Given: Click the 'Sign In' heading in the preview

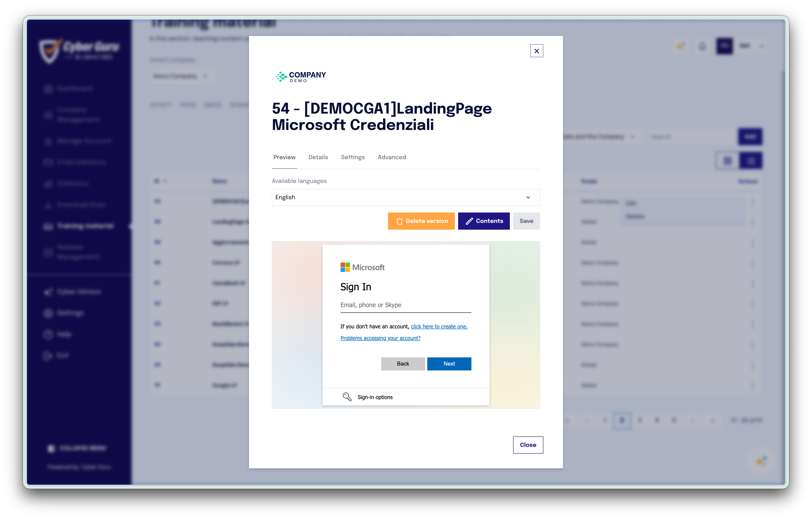Looking at the screenshot, I should tap(356, 287).
